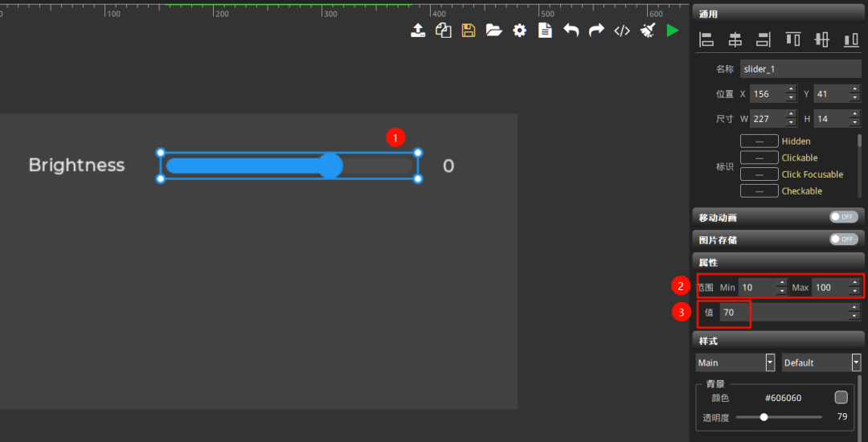Align selected widgets to bottom edge
Image resolution: width=868 pixels, height=442 pixels.
coord(851,39)
